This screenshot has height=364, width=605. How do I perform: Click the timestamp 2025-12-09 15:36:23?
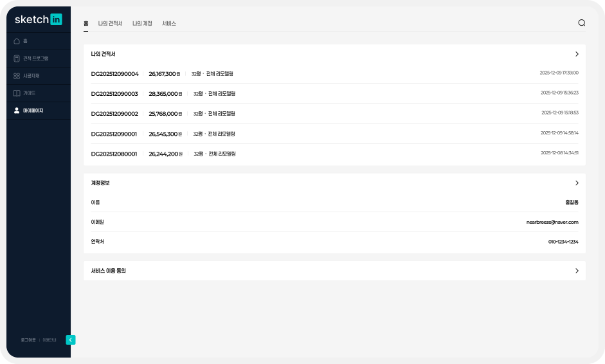coord(559,93)
